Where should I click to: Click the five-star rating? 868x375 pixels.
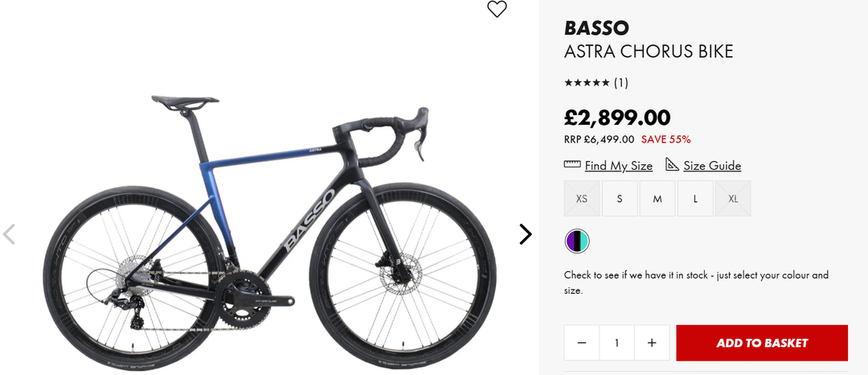587,82
